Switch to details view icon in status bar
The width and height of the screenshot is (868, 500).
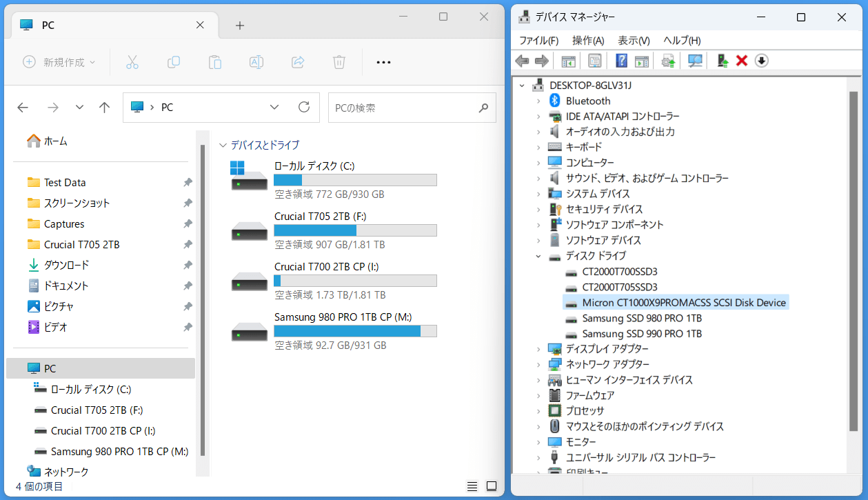coord(472,486)
